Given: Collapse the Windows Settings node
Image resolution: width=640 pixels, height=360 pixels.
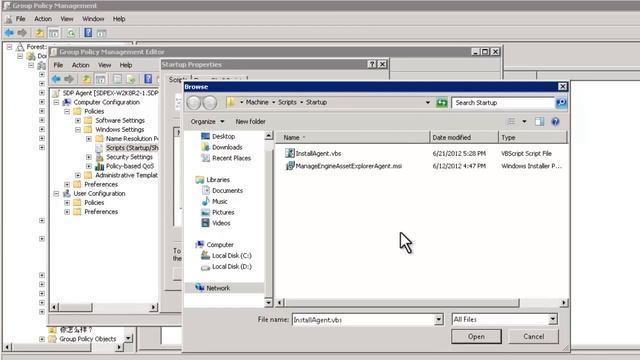Looking at the screenshot, I should pyautogui.click(x=78, y=129).
